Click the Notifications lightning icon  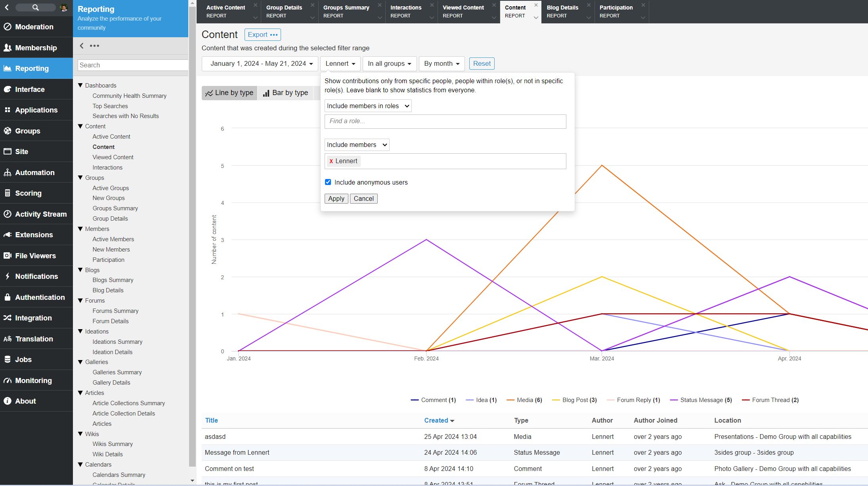[8, 276]
